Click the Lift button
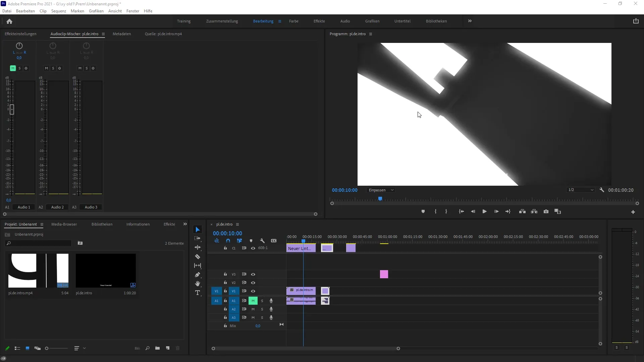 point(522,212)
